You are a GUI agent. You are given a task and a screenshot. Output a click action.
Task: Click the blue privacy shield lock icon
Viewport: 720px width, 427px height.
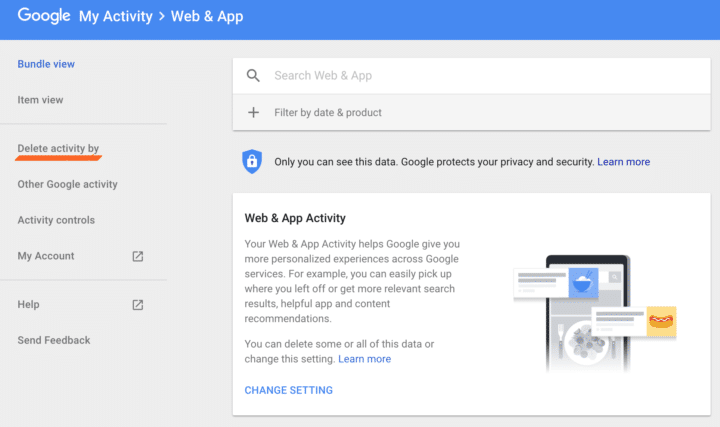[252, 162]
